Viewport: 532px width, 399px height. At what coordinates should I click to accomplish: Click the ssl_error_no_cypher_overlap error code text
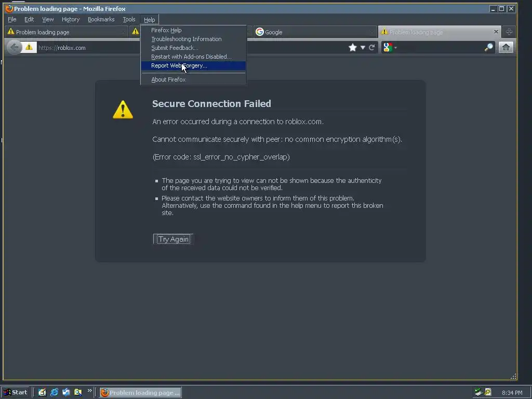pos(241,157)
